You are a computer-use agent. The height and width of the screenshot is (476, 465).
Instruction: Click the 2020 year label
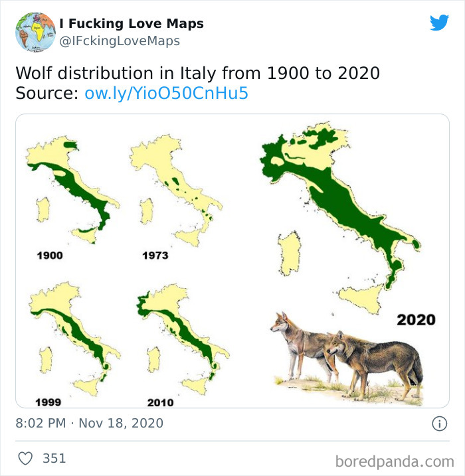coord(416,320)
